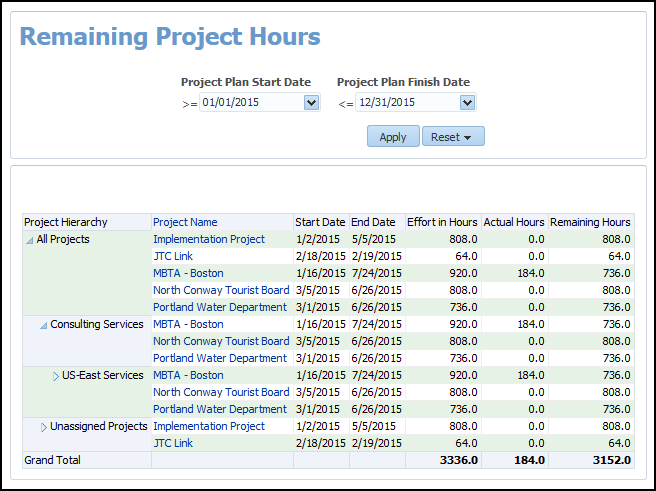The image size is (656, 491).
Task: Open the Project Plan Finish Date dropdown
Action: click(467, 102)
